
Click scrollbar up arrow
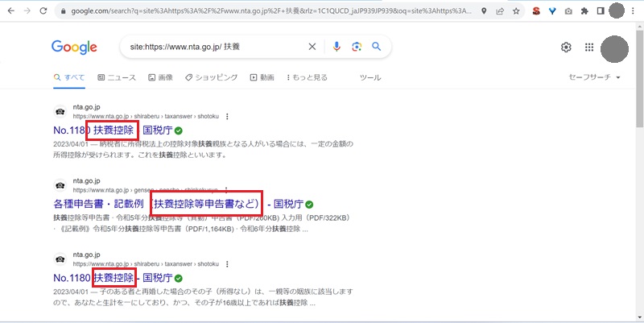coord(639,26)
